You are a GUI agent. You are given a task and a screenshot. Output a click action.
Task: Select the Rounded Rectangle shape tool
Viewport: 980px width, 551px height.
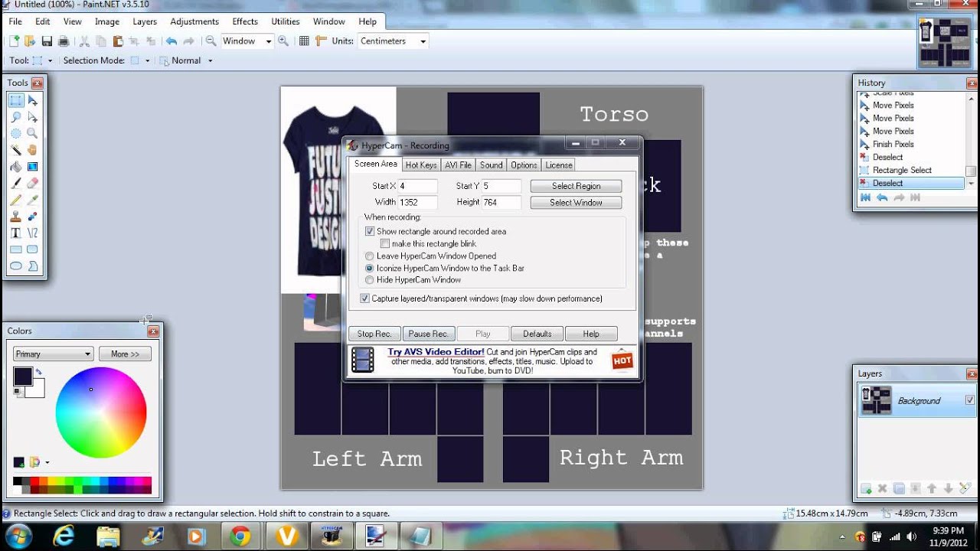[x=32, y=249]
